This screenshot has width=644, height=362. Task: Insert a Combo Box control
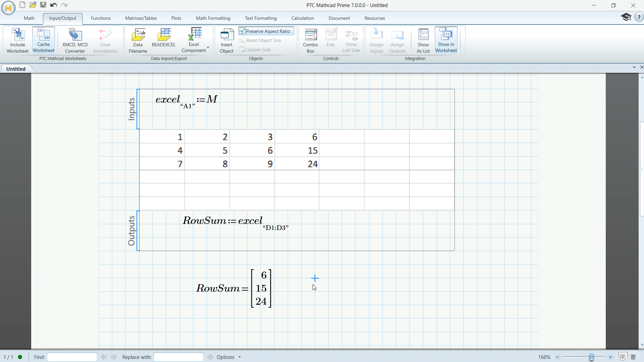point(311,40)
